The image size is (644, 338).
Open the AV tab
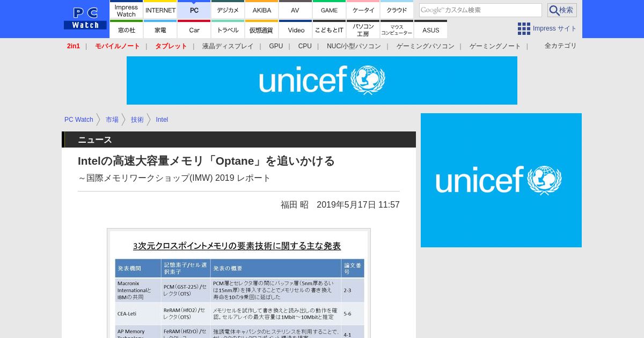[295, 9]
